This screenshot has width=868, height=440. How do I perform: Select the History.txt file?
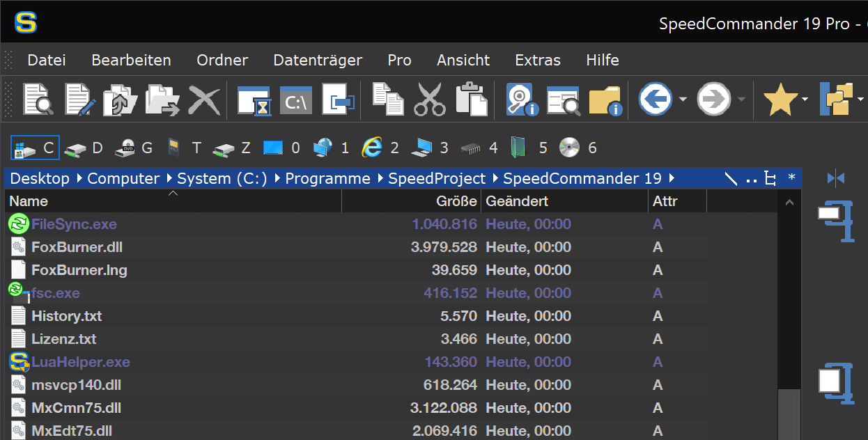pyautogui.click(x=356, y=316)
